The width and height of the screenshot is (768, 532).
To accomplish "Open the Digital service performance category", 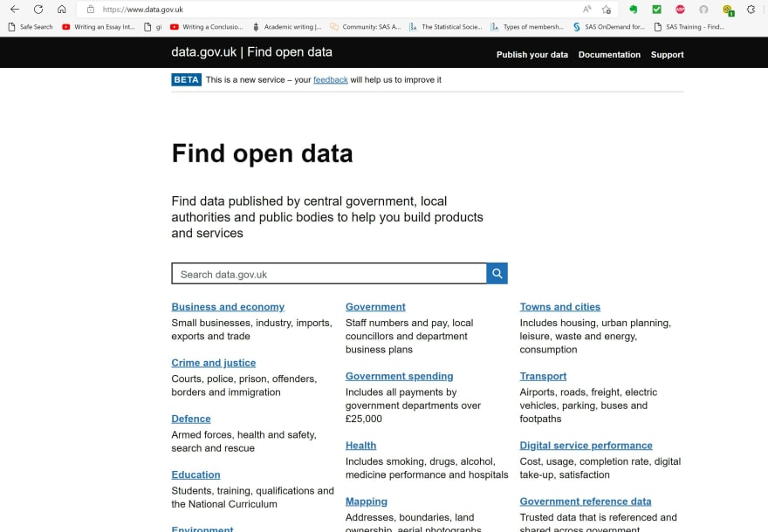I will pyautogui.click(x=586, y=446).
